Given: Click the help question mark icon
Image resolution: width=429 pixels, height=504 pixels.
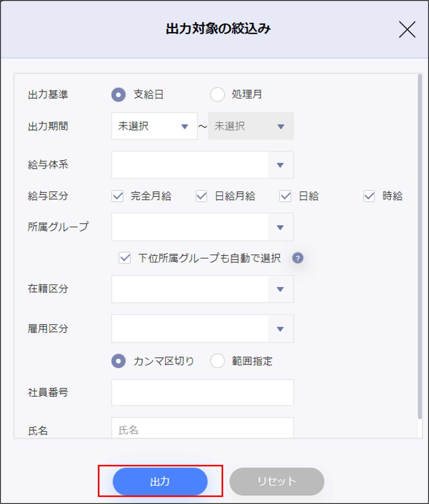Looking at the screenshot, I should (x=297, y=258).
